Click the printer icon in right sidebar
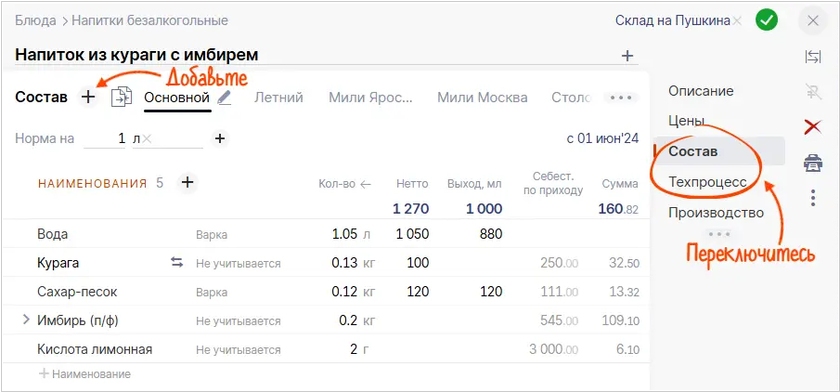This screenshot has width=840, height=392. (813, 162)
